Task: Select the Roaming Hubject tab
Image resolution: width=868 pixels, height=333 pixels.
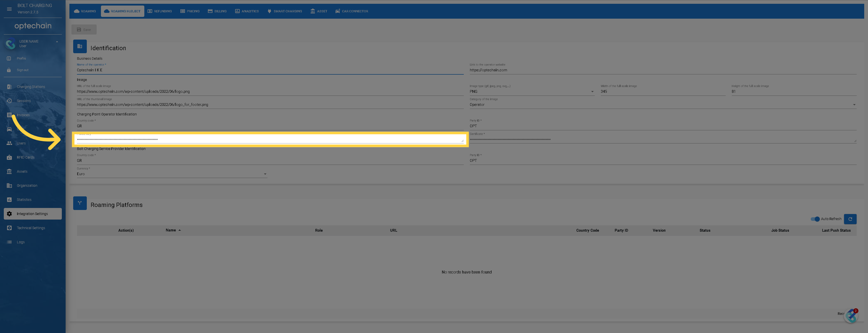Action: pos(122,11)
